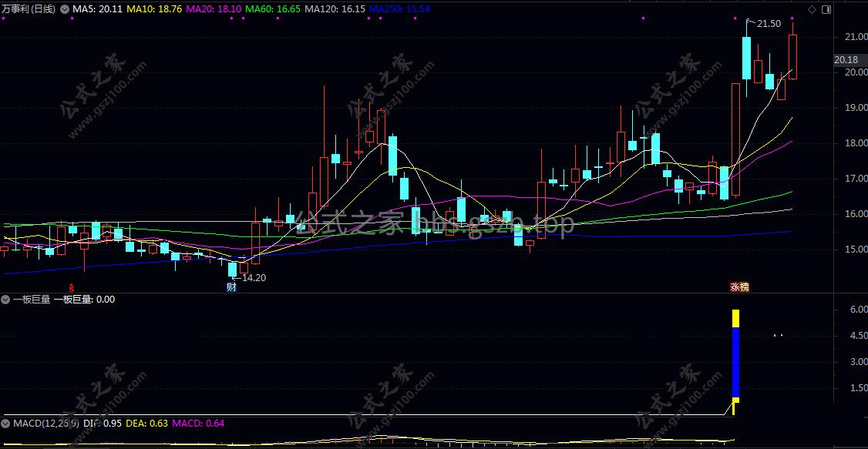Click the diamond icon at chart top-right
The image size is (868, 449).
click(812, 9)
